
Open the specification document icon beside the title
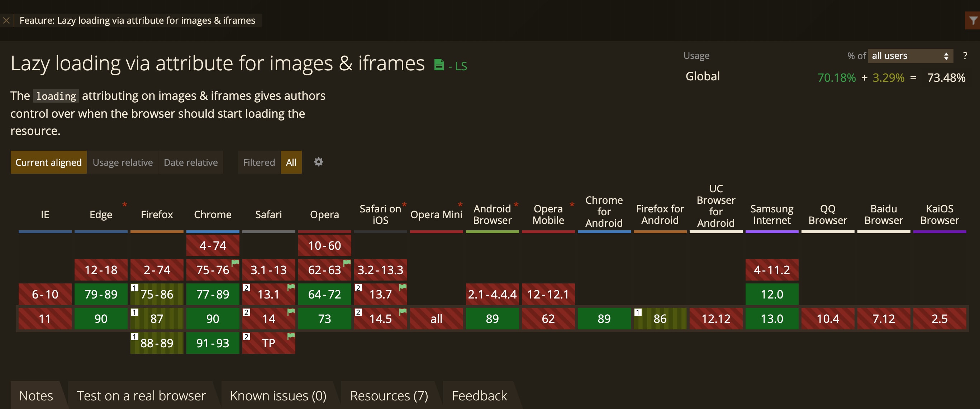coord(439,64)
